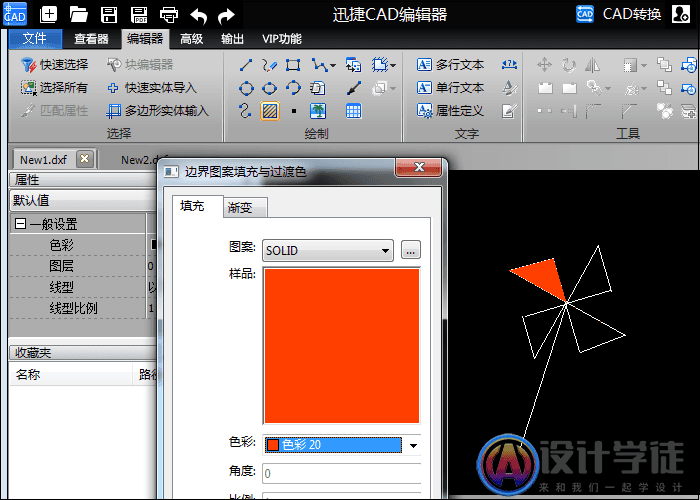Viewport: 700px width, 500px height.
Task: Undo the last action
Action: (198, 16)
